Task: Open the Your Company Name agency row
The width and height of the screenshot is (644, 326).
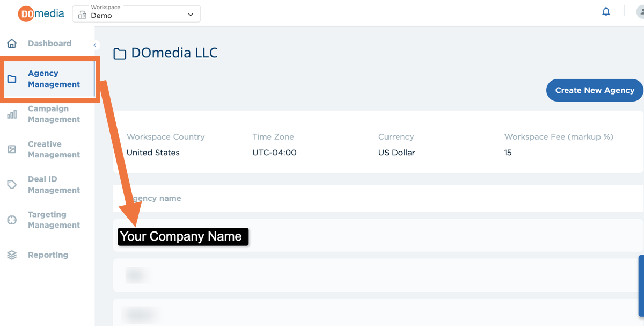Action: click(378, 235)
